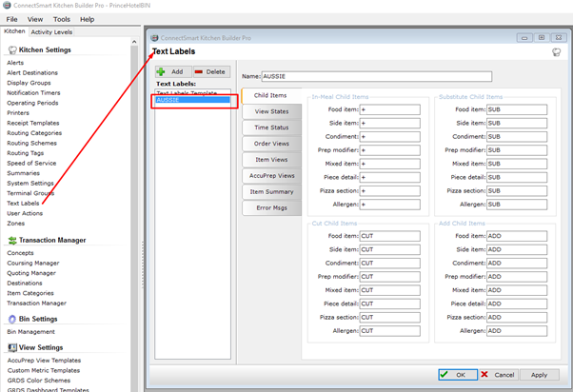
Task: Open the View States tab
Action: click(271, 110)
